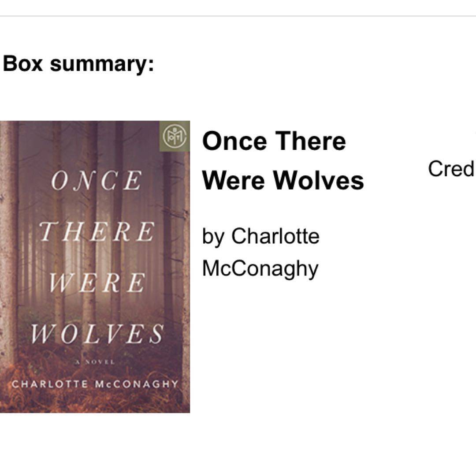Click the gray divider line above heading
The height and width of the screenshot is (476, 476).
[x=238, y=16]
